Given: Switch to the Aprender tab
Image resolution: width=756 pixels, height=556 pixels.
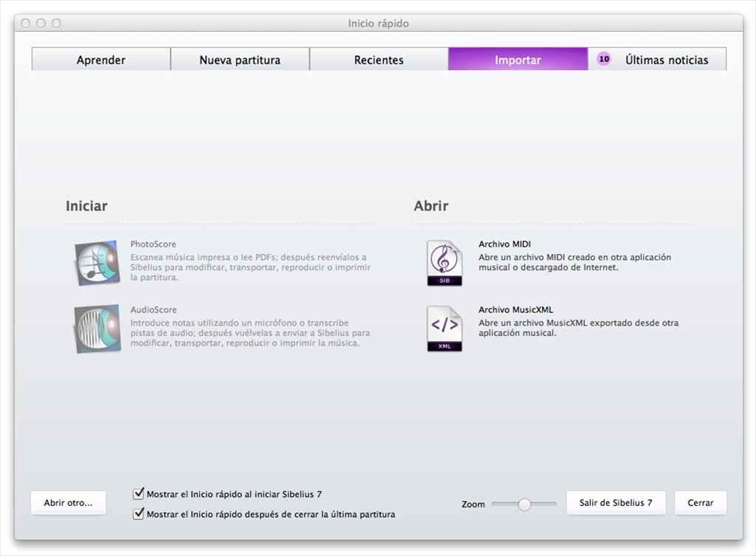Looking at the screenshot, I should pos(101,59).
